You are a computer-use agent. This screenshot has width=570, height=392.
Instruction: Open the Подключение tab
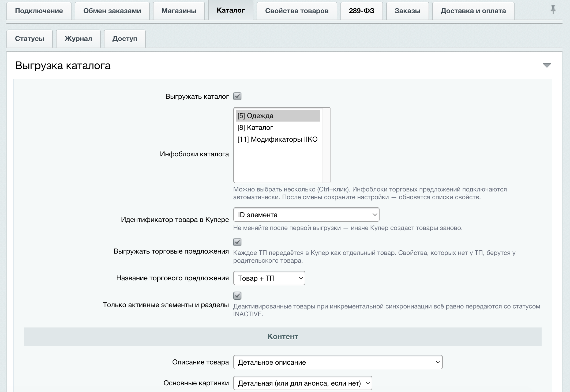[39, 11]
